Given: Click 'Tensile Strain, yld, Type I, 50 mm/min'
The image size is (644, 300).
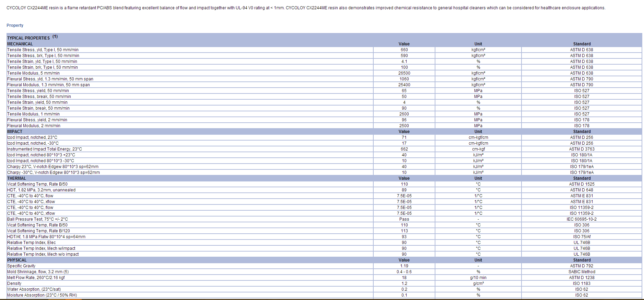Looking at the screenshot, I should 42,62.
